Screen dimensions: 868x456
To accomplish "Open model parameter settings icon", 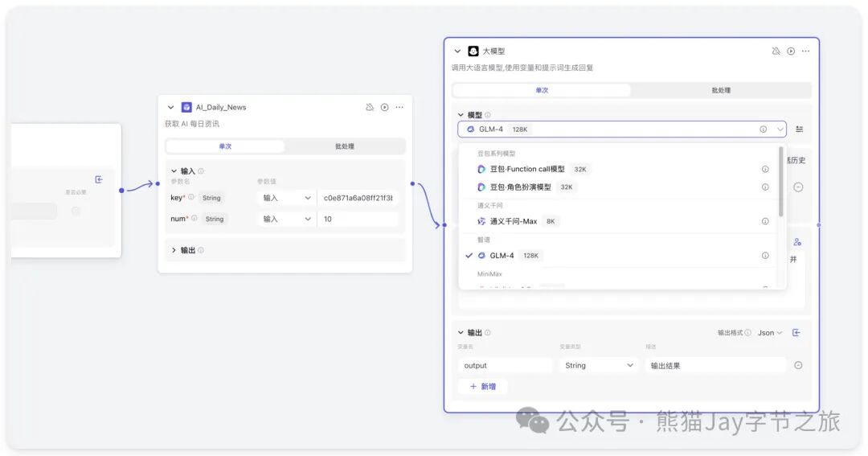I will [800, 129].
